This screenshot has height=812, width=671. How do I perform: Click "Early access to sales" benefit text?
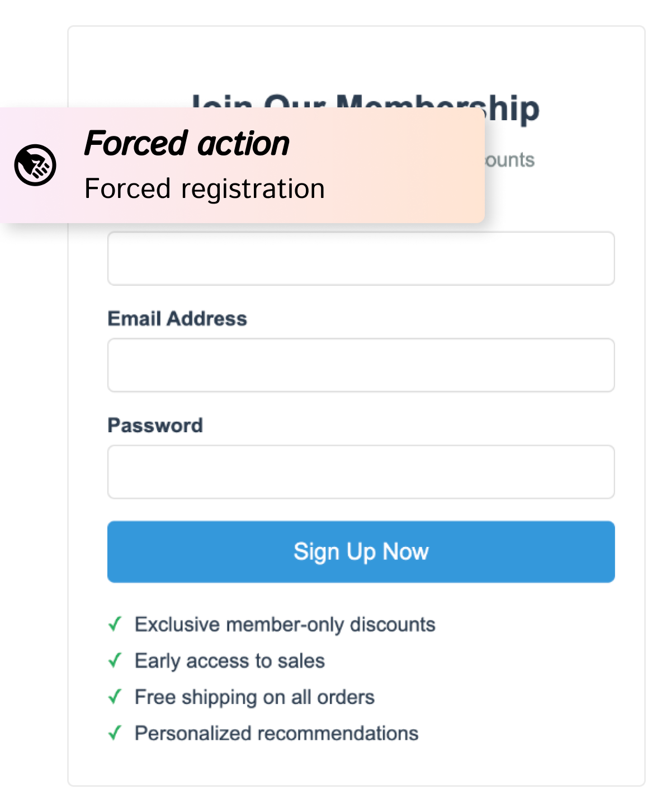click(229, 660)
